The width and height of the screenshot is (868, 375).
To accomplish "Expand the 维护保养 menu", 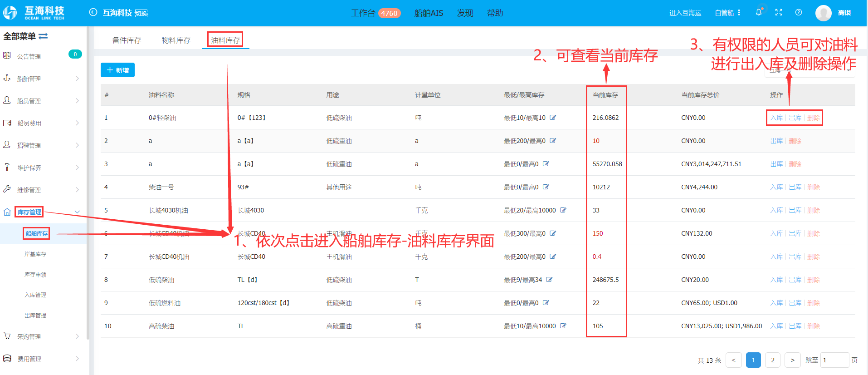I will tap(77, 168).
